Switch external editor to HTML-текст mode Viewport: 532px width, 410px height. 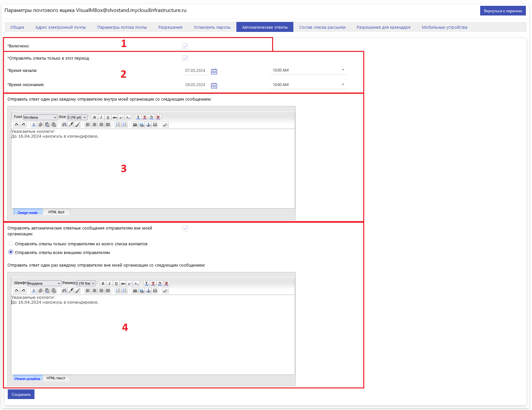tap(56, 378)
